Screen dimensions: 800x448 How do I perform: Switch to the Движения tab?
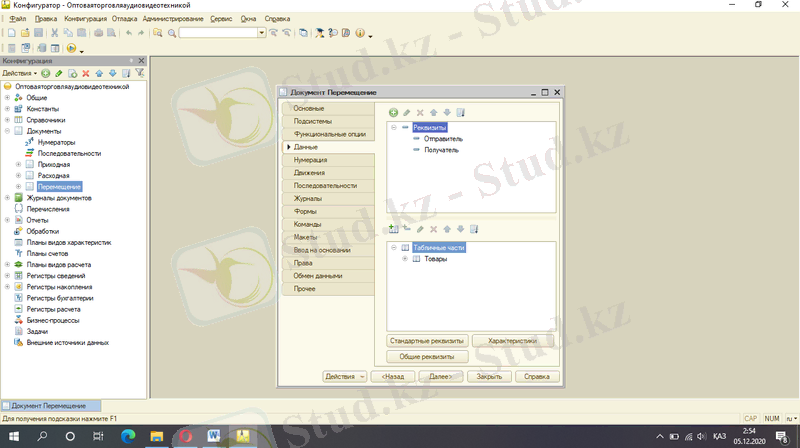coord(309,173)
